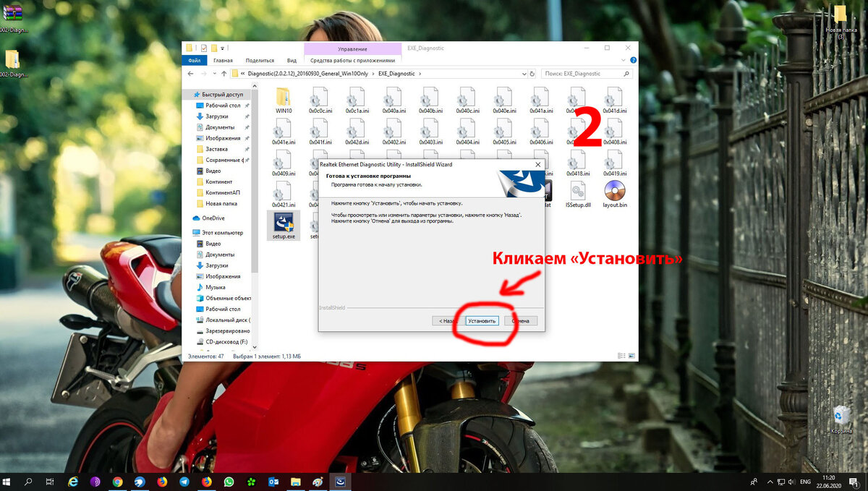Click the refresh icon in the address bar
Viewport: 868px width, 491px height.
click(531, 73)
